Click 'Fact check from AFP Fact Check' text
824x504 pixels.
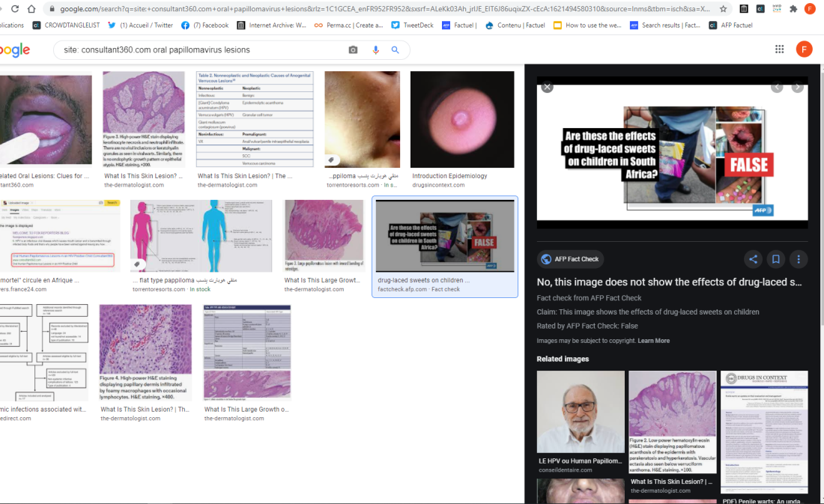(x=589, y=298)
